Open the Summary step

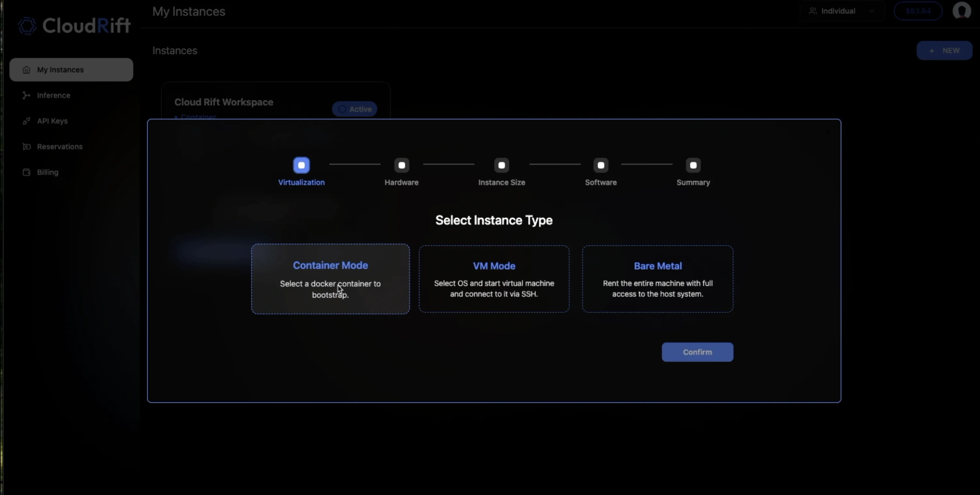tap(693, 165)
